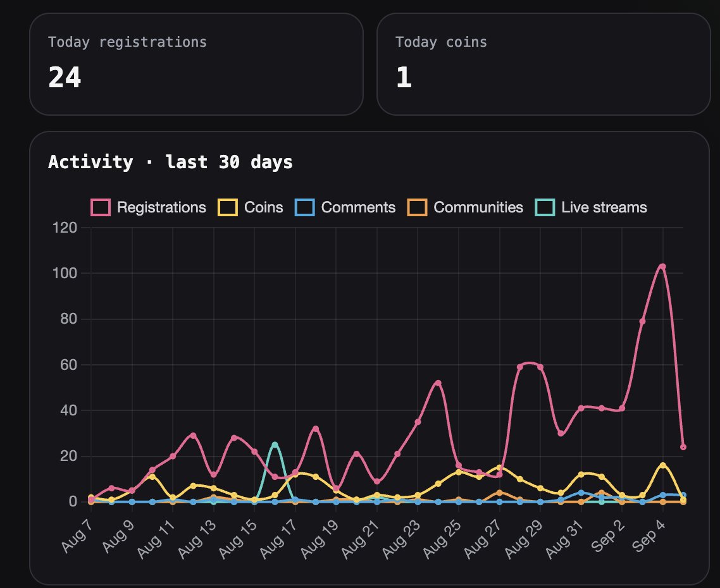Hide the Comments series via its label
The height and width of the screenshot is (588, 720).
pyautogui.click(x=359, y=207)
